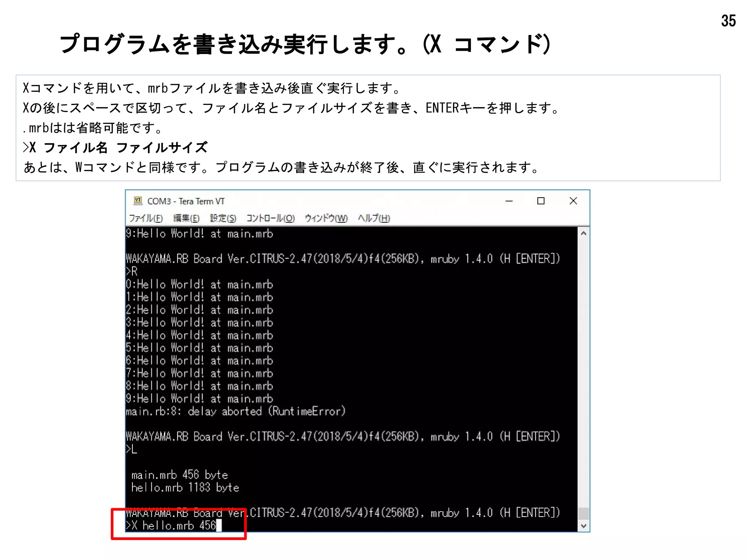Click the 'hello.mrb 1183 byte' listing line
The width and height of the screenshot is (747, 560).
185,487
